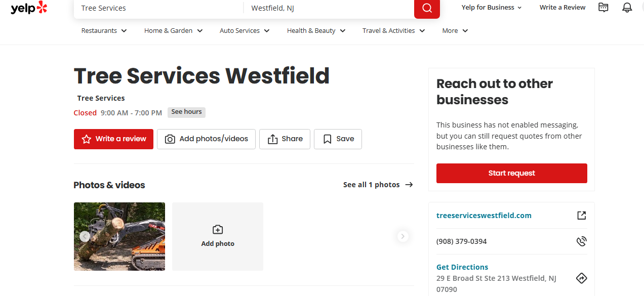The image size is (644, 296).
Task: Expand the Restaurants category menu
Action: click(x=104, y=31)
